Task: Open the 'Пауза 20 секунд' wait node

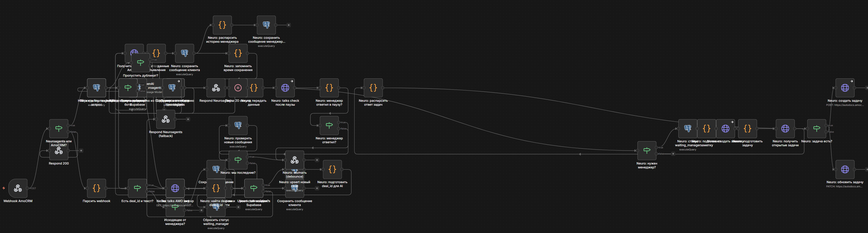Action: pos(238,88)
